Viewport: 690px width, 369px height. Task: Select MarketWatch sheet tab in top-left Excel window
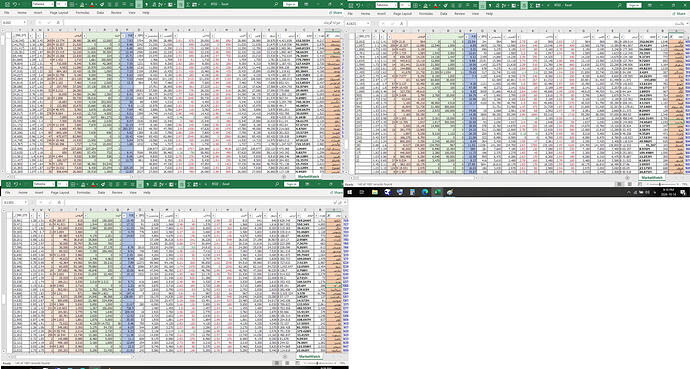tap(308, 176)
